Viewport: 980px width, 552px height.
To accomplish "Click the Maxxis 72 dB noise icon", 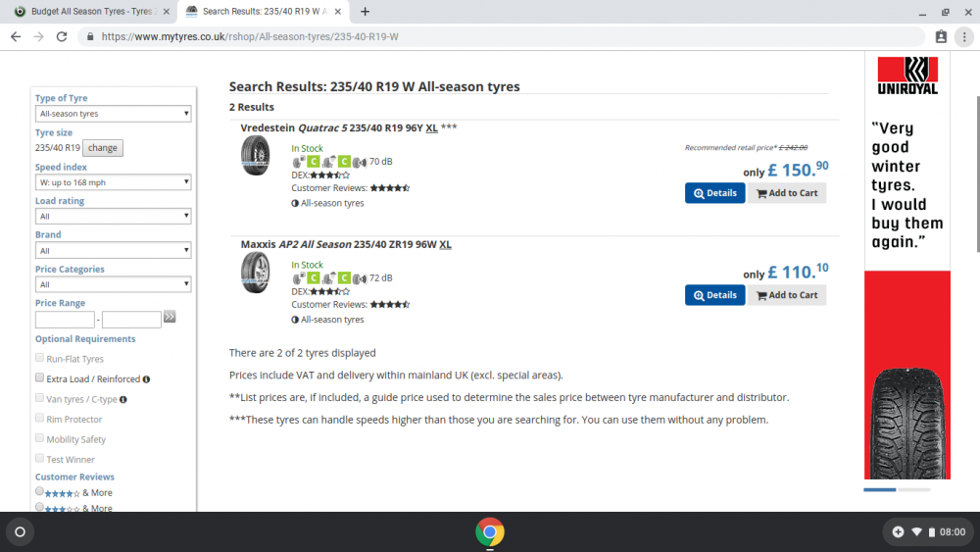I will pos(360,278).
